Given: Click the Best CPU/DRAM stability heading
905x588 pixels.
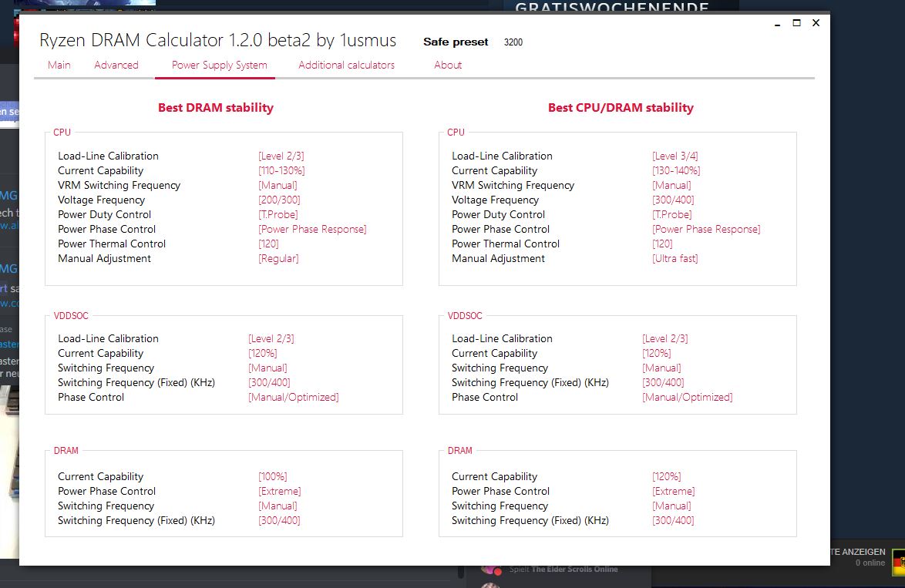Looking at the screenshot, I should click(621, 108).
